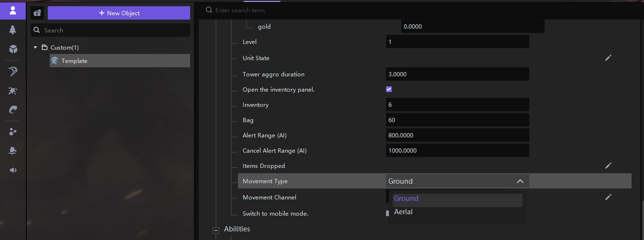The image size is (644, 240).
Task: Close the Movement Type dropdown arrow
Action: pyautogui.click(x=520, y=181)
